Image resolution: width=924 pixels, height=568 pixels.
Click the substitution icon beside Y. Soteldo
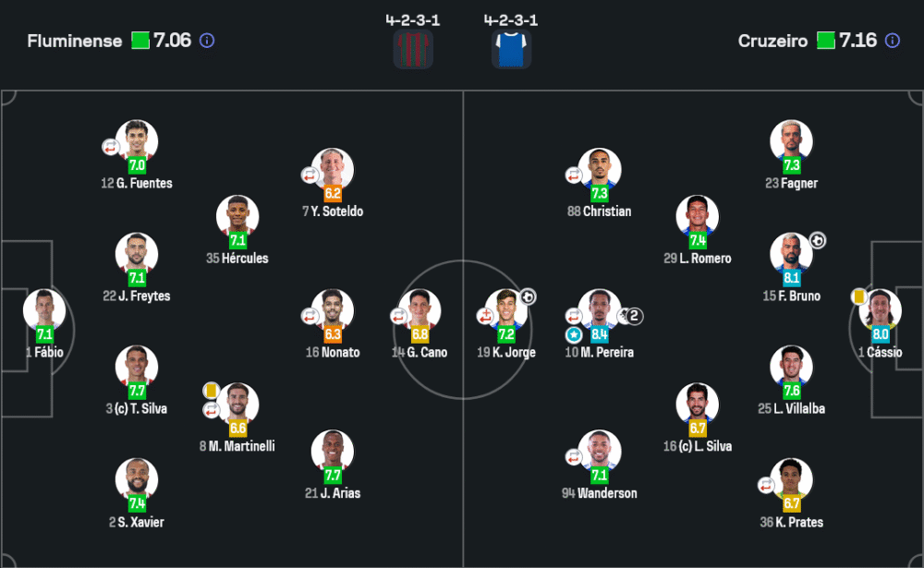point(310,175)
